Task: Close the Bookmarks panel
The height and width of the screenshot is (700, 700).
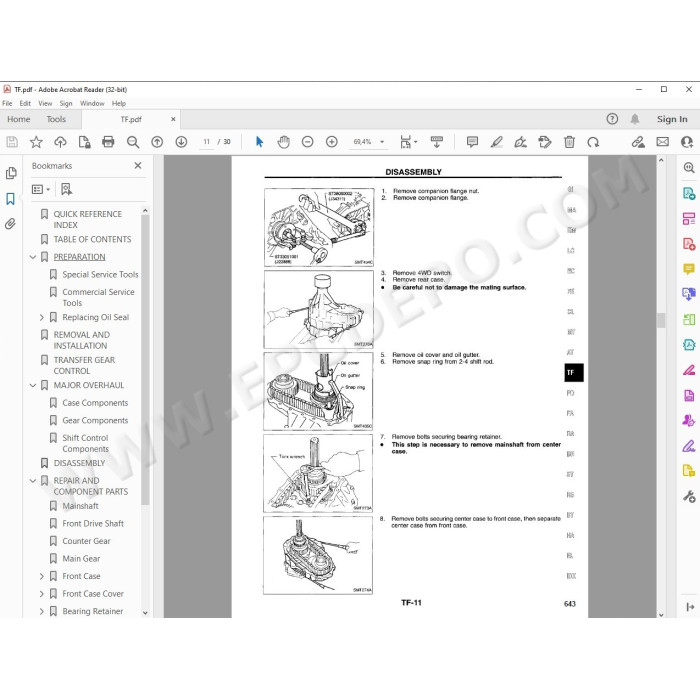Action: [x=138, y=166]
